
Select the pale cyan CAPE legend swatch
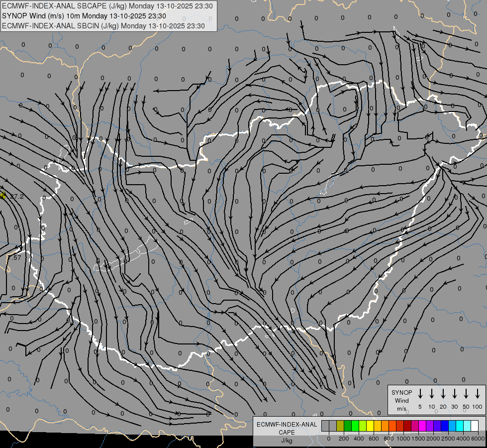[x=468, y=426]
